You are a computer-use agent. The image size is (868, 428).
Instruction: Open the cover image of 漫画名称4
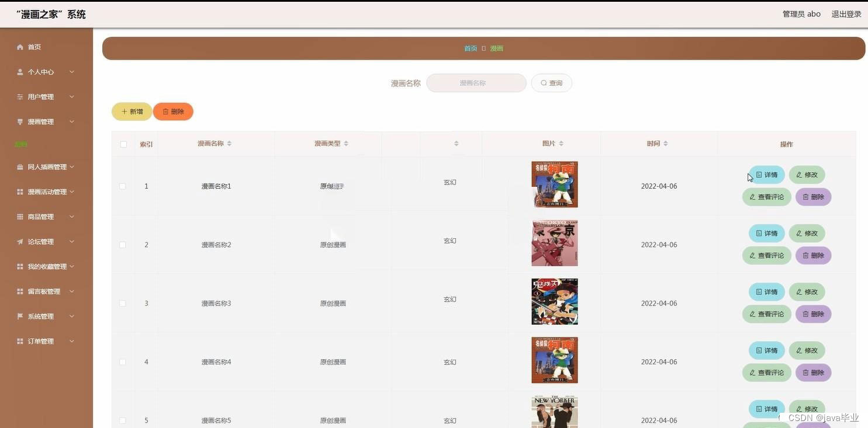[555, 360]
